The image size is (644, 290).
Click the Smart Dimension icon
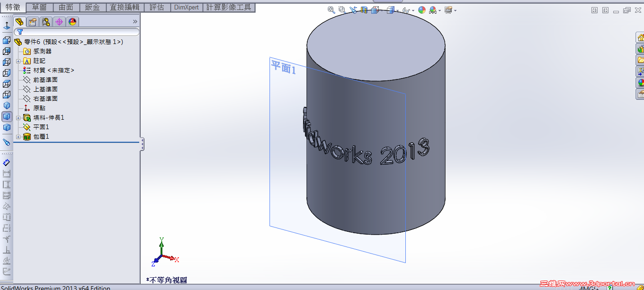tap(7, 163)
